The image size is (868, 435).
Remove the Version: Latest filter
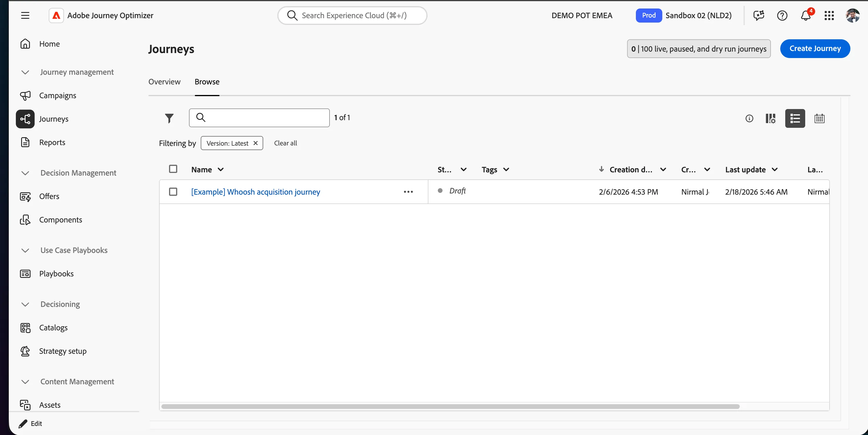click(255, 143)
